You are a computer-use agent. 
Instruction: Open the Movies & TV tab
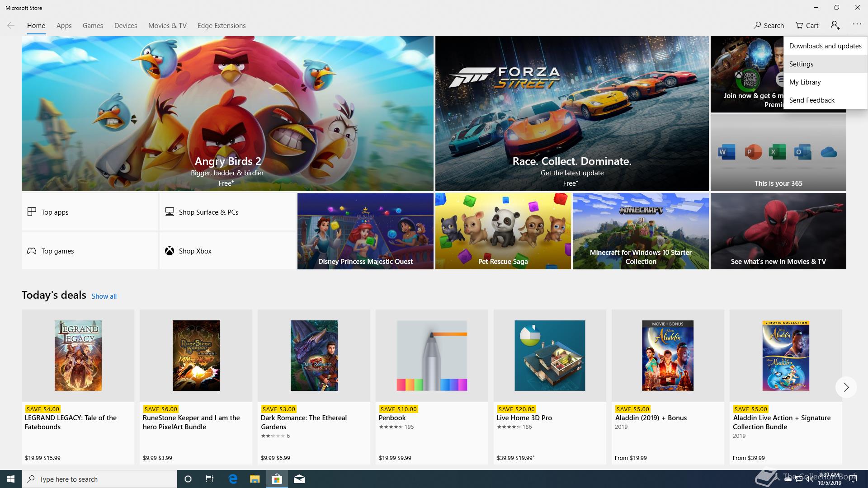(x=167, y=26)
